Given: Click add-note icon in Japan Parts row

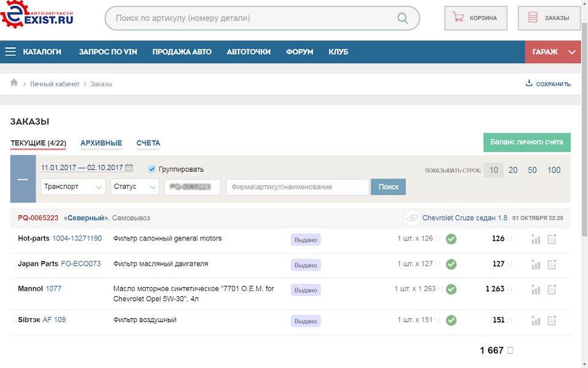Looking at the screenshot, I should point(552,265).
